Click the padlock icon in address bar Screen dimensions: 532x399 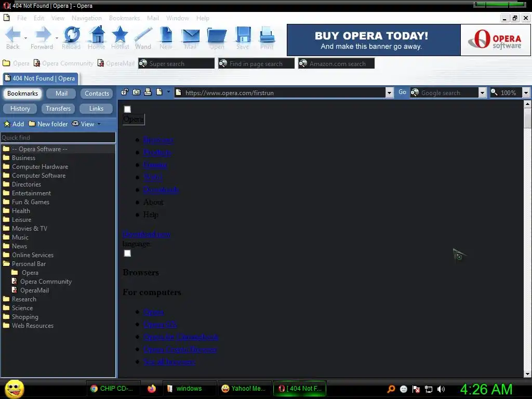(125, 92)
